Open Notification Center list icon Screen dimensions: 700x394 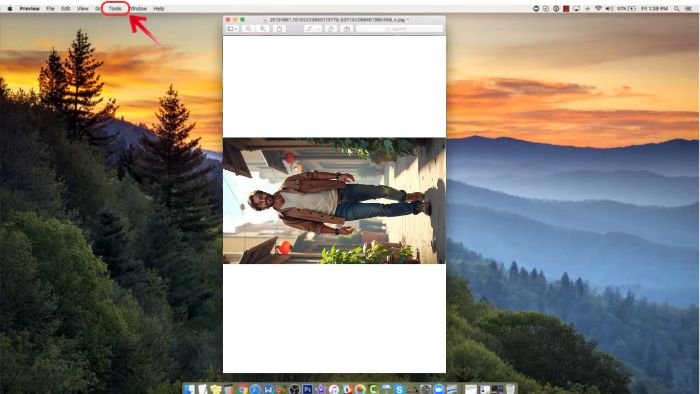[688, 8]
